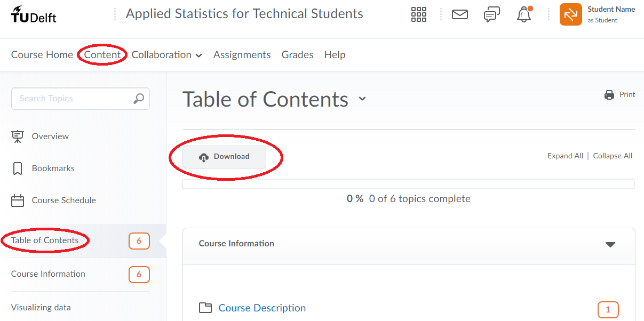
Task: Click the Print icon
Action: point(609,94)
